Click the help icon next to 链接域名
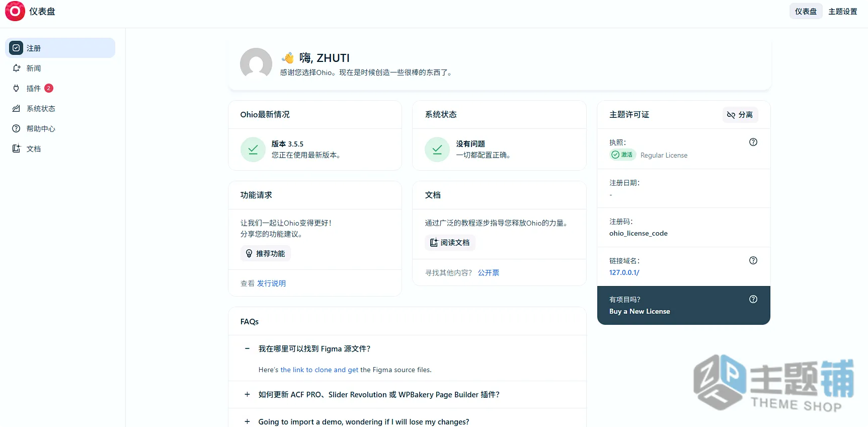Viewport: 868px width, 427px height. (753, 260)
